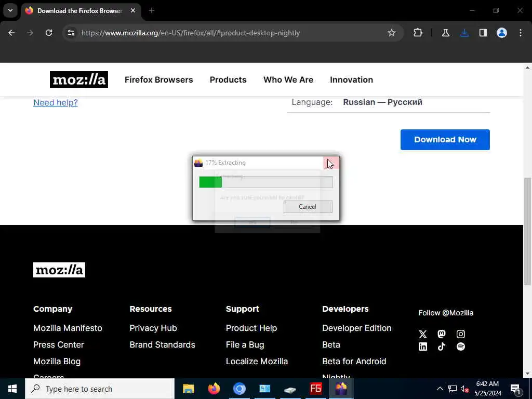532x399 pixels.
Task: Open Mozilla's Instagram icon
Action: (461, 334)
